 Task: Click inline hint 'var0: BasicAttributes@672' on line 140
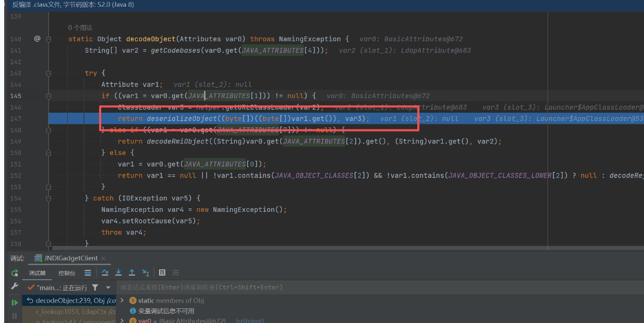pos(411,39)
